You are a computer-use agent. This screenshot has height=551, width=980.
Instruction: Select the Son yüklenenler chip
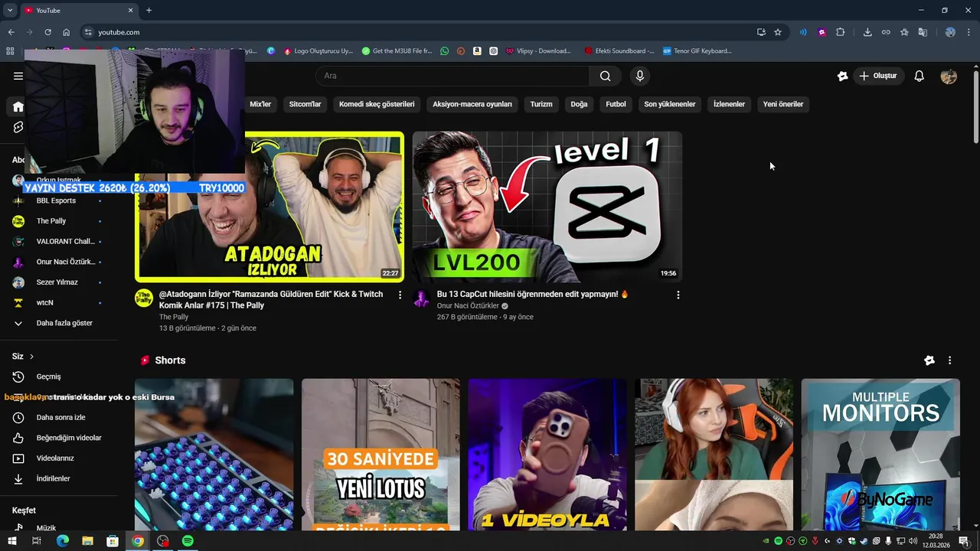point(670,104)
